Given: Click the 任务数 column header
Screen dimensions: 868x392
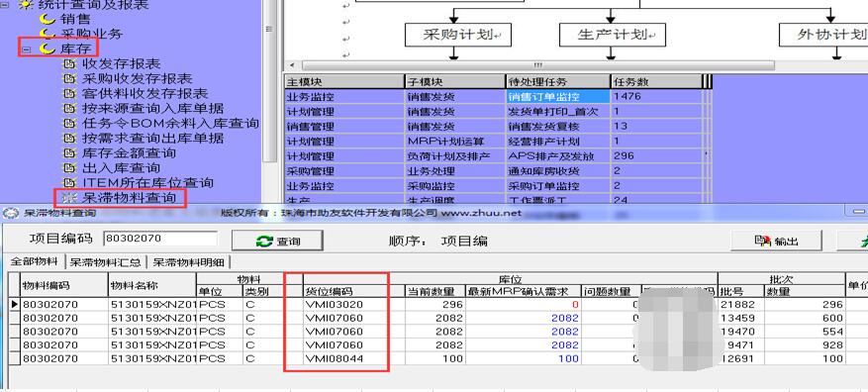Looking at the screenshot, I should 655,82.
